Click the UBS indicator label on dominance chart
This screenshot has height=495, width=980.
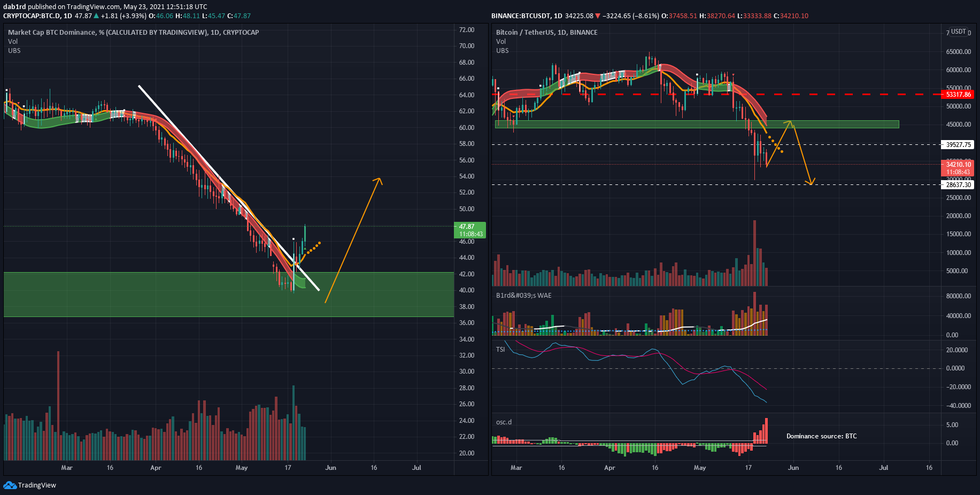tap(14, 51)
